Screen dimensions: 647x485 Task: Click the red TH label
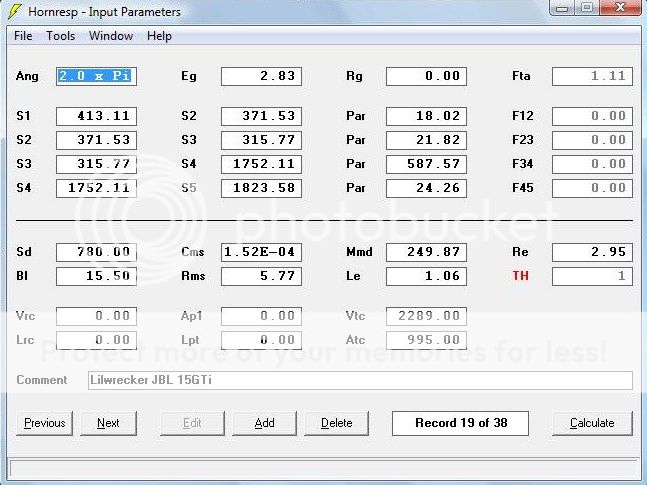(x=520, y=276)
